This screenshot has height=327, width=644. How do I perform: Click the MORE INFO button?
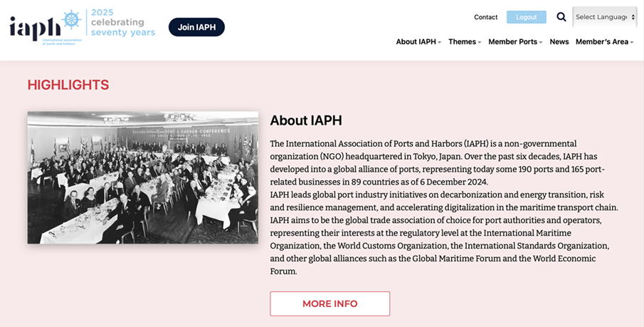(x=329, y=303)
